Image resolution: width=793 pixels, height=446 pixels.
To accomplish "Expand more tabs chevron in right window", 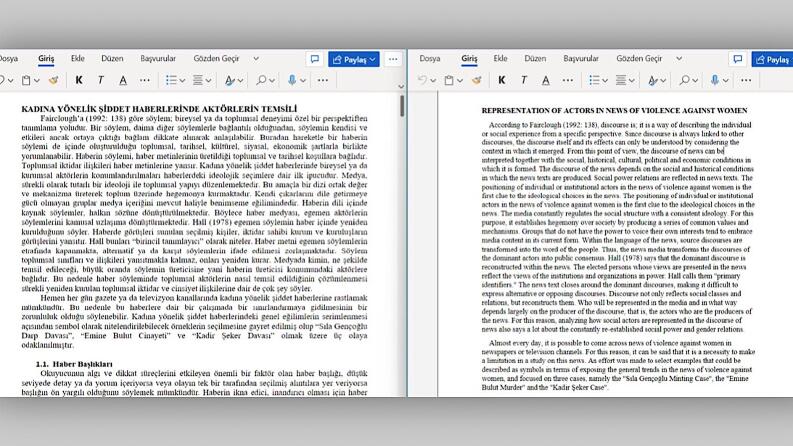I will click(x=679, y=59).
